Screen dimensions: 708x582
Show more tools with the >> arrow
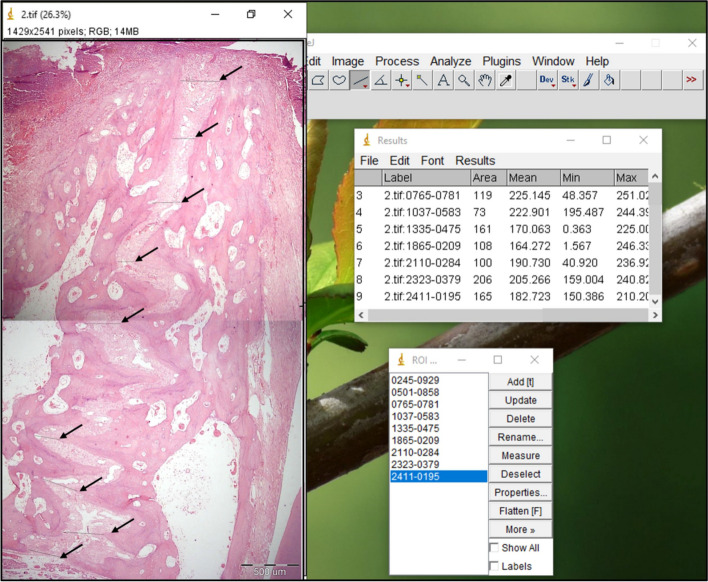691,80
